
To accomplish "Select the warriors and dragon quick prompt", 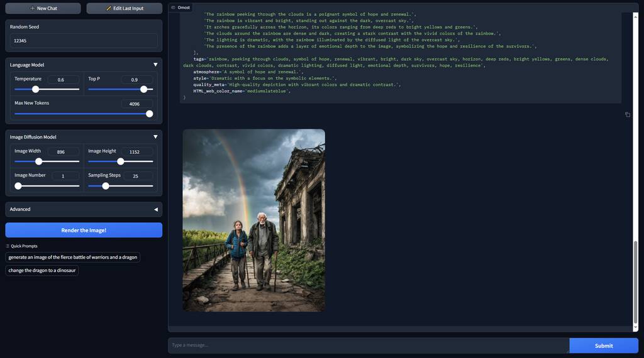I will (73, 257).
